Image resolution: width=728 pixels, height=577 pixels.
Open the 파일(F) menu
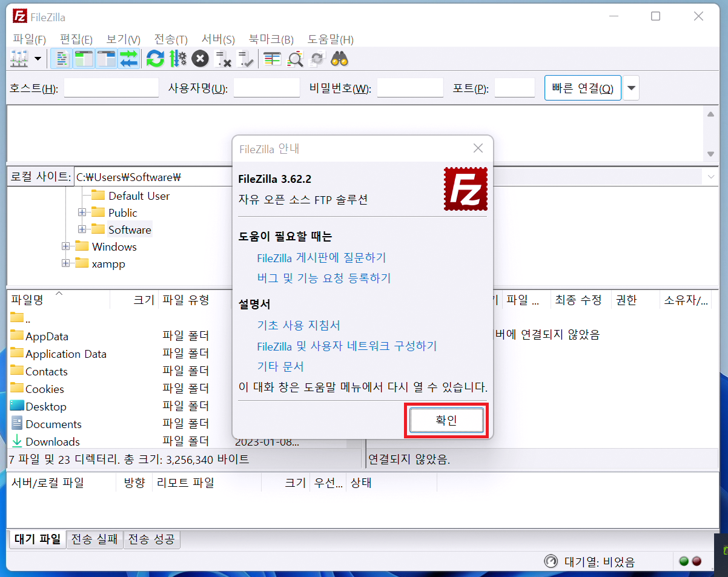pos(30,39)
